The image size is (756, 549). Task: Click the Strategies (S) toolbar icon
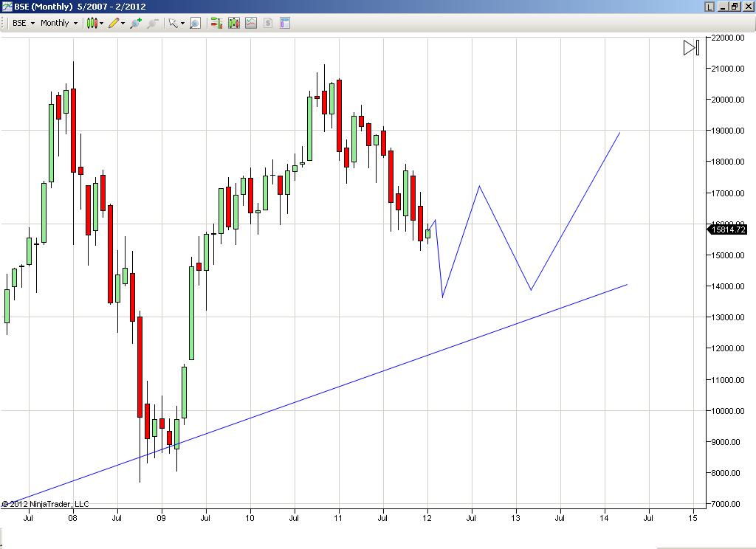[267, 23]
